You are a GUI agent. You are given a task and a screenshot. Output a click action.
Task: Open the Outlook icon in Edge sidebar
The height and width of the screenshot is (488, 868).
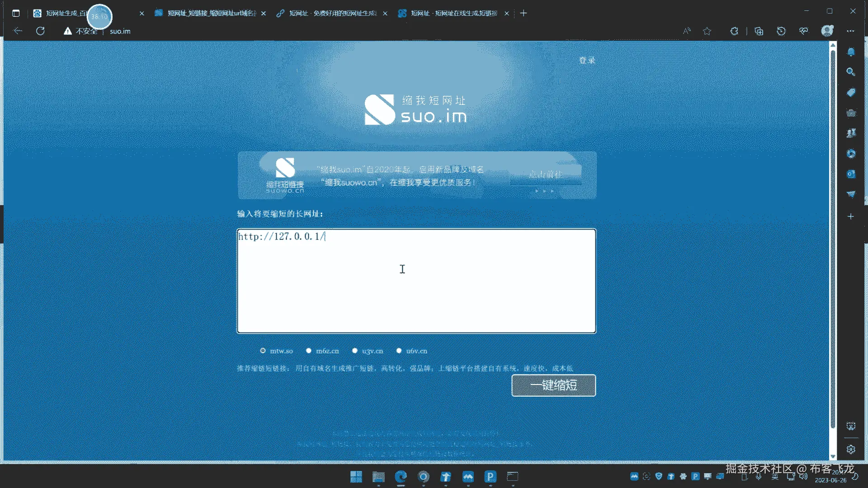851,174
